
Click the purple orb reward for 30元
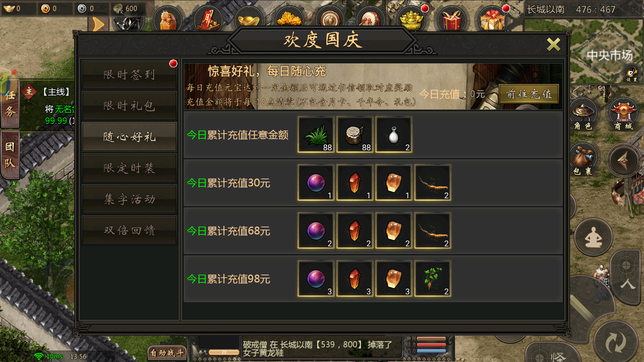(x=316, y=183)
